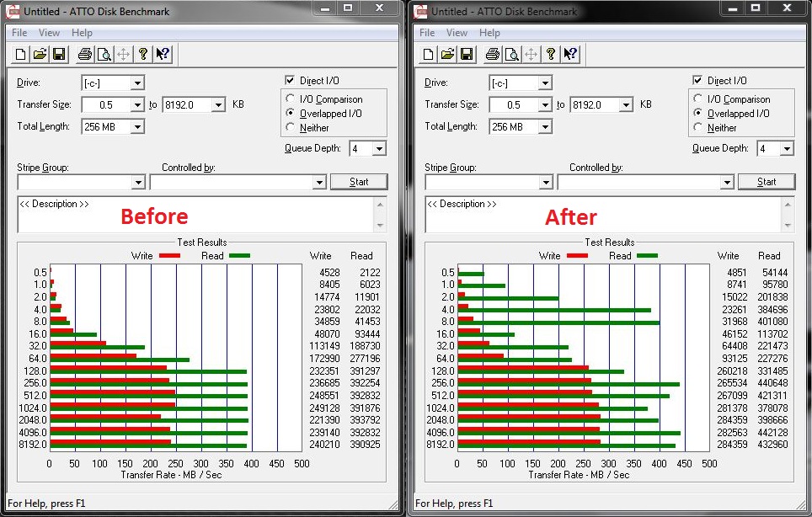Screen dimensions: 812x517
Task: Click the question mark About icon in the Before window
Action: (x=143, y=54)
